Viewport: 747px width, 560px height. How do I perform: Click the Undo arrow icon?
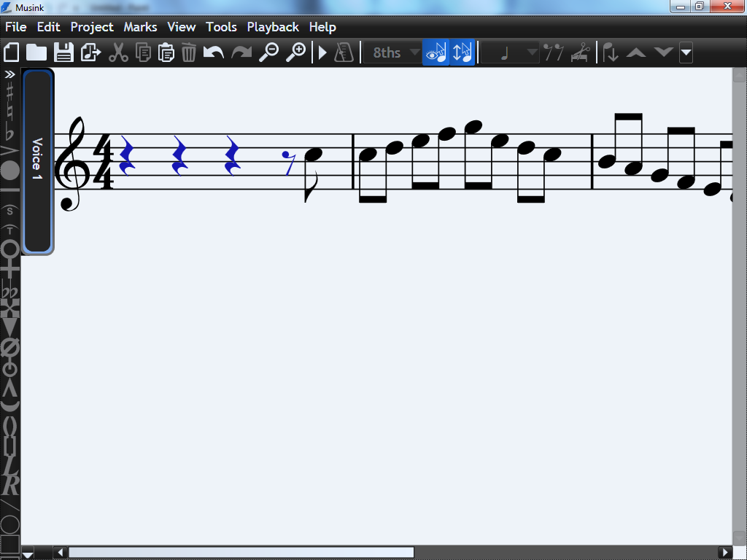pos(213,52)
